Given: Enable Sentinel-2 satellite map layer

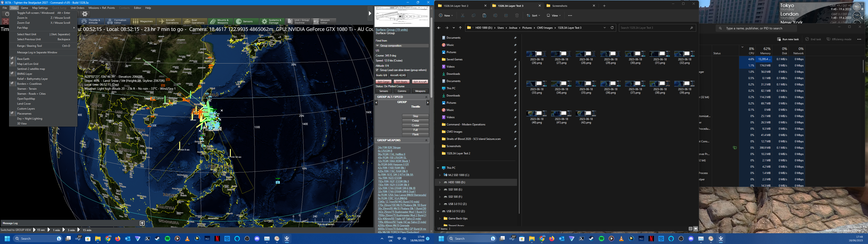Looking at the screenshot, I should coord(43,69).
